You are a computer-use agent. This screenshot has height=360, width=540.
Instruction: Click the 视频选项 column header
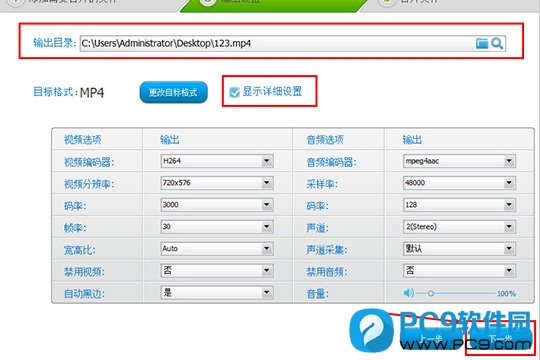click(x=83, y=140)
